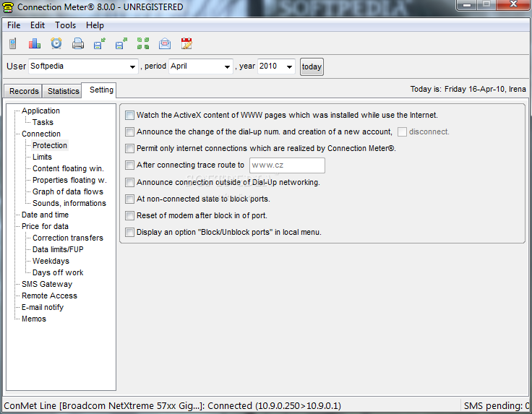Viewport: 532px width, 414px height.
Task: Select Tasks in the settings tree
Action: coord(43,122)
